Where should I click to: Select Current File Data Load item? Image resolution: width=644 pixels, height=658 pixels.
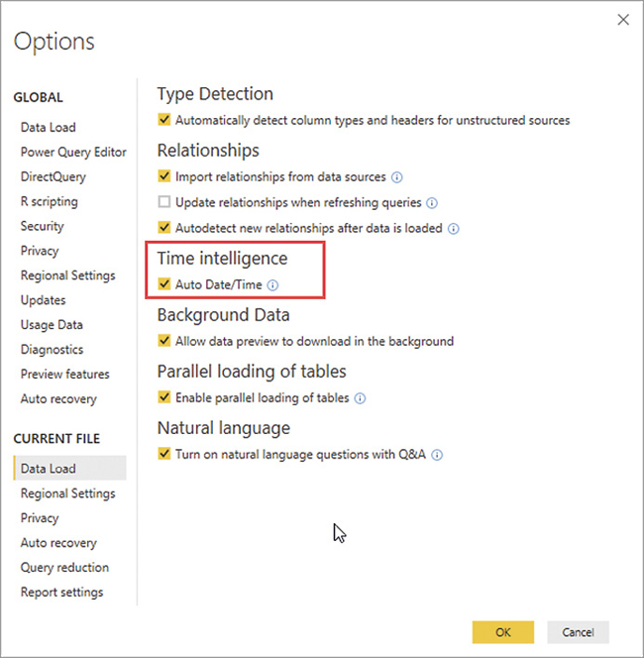tap(69, 468)
